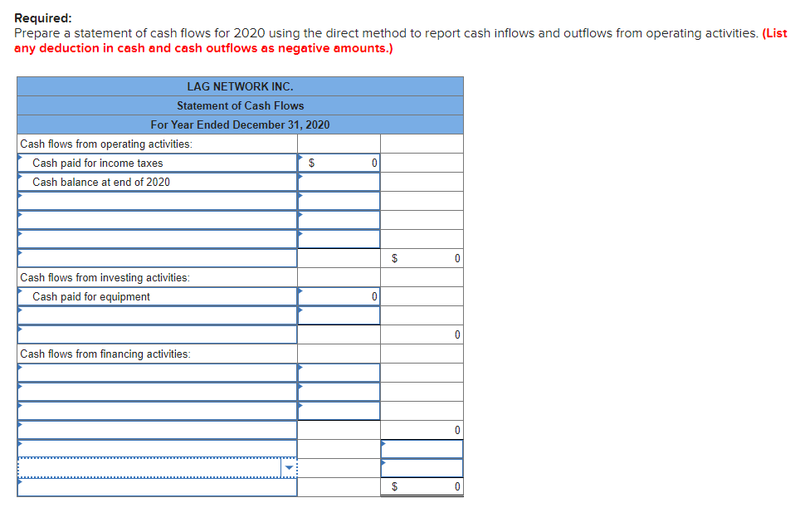Click the amount field next to Cash paid for income taxes
Viewport: 795px width, 532px height.
338,163
